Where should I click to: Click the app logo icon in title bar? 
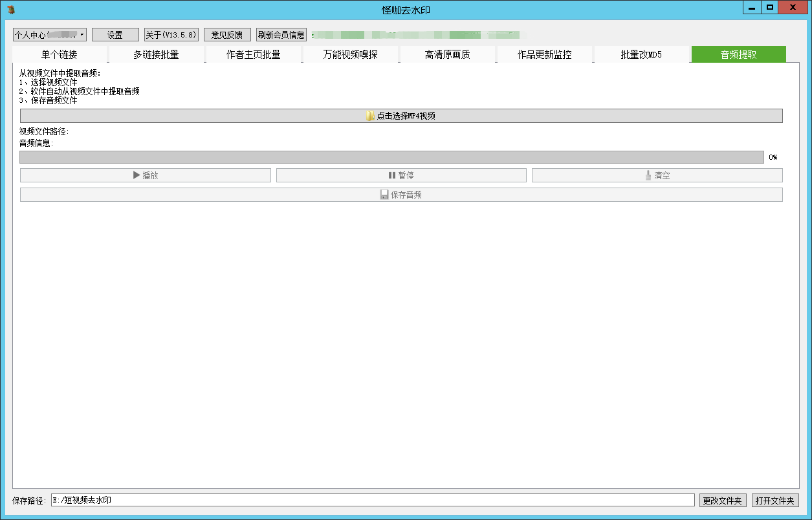[11, 9]
